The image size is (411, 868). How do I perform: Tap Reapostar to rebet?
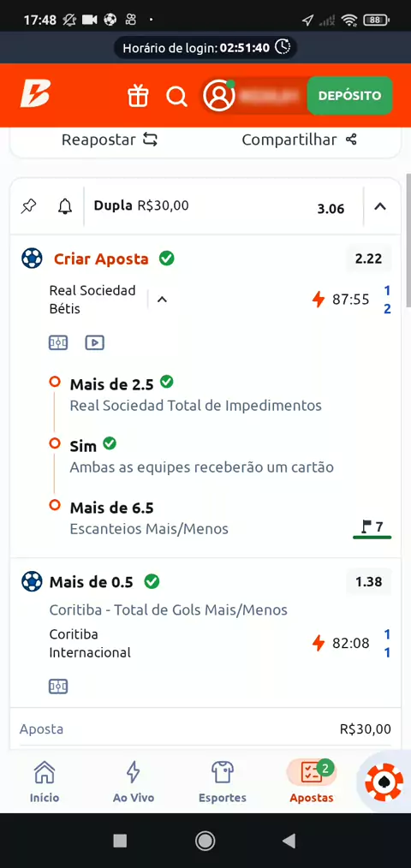point(110,140)
